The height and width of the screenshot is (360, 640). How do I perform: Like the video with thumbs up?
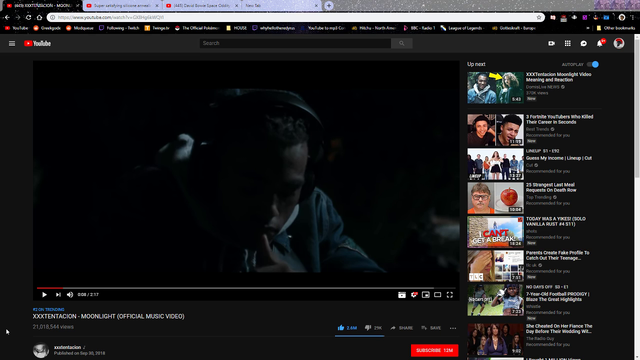coord(347,328)
